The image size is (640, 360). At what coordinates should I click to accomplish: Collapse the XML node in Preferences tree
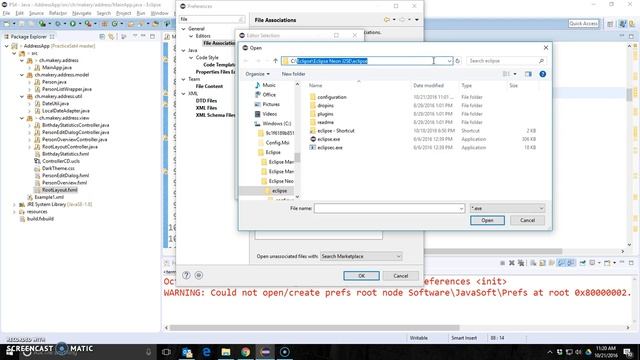click(183, 93)
